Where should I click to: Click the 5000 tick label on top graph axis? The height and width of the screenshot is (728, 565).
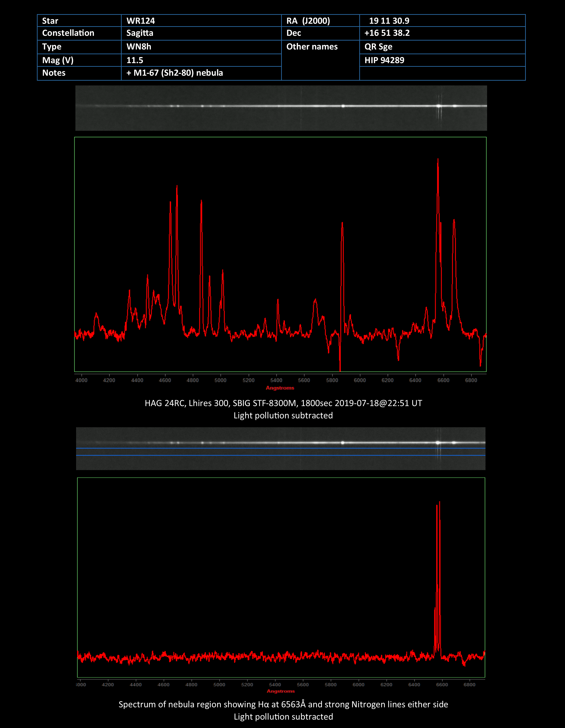point(220,380)
